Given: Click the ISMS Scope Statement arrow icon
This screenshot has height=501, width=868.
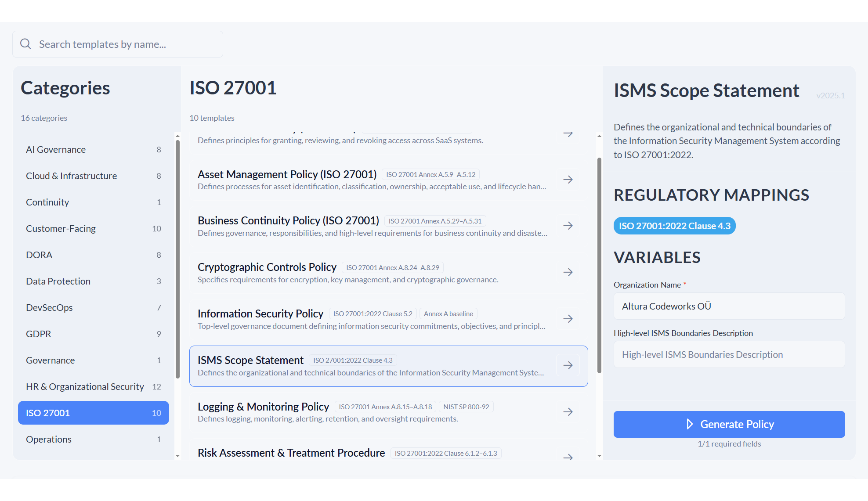Looking at the screenshot, I should coord(568,365).
